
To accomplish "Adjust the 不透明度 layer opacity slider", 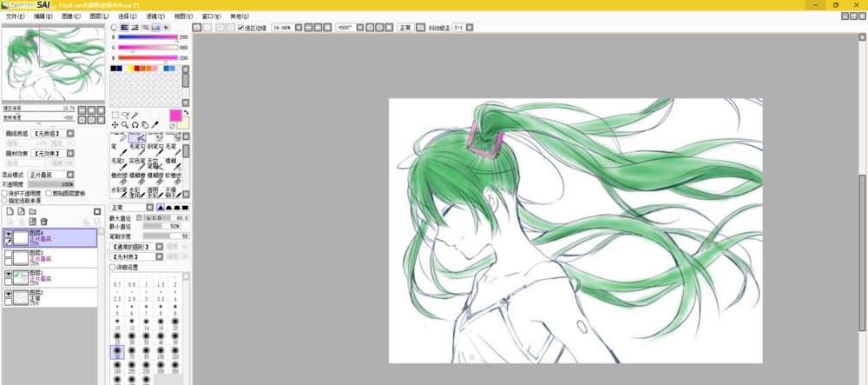I will point(51,184).
